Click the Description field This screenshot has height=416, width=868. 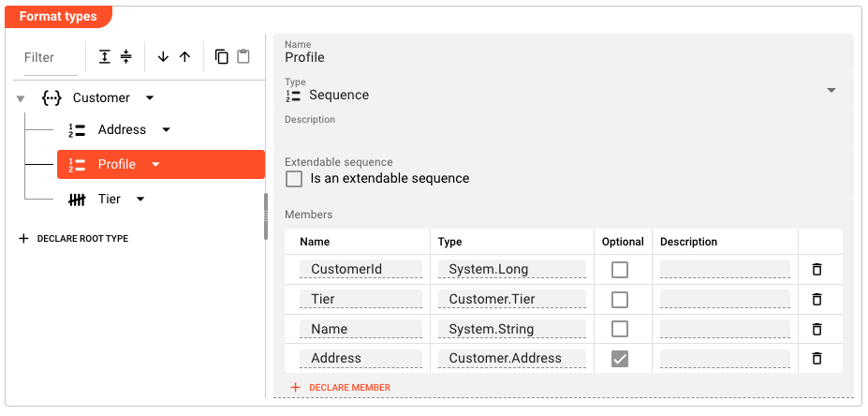pyautogui.click(x=564, y=127)
